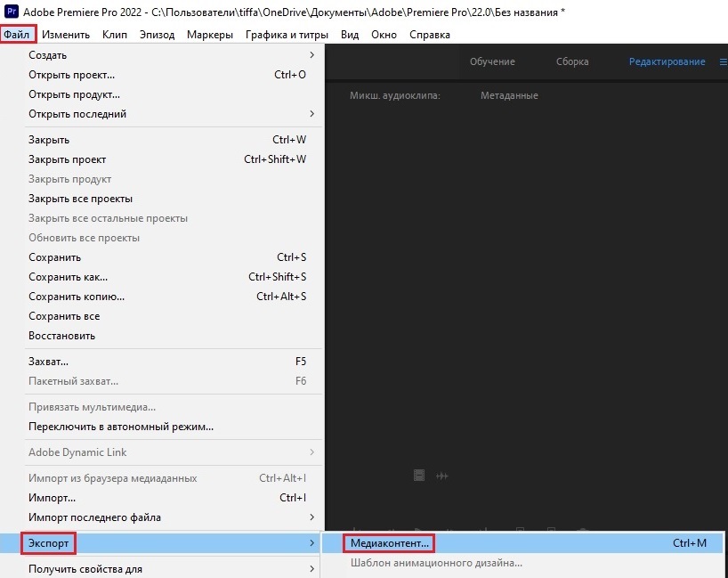This screenshot has width=728, height=578.
Task: Select Сохранить как... from the File menu
Action: pos(68,277)
